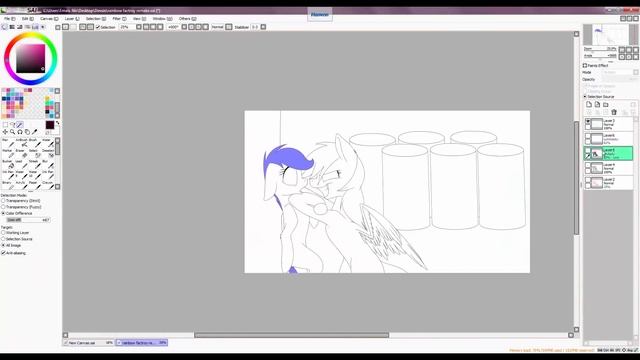The height and width of the screenshot is (360, 640).
Task: Create a new linework layer
Action: (x=597, y=104)
